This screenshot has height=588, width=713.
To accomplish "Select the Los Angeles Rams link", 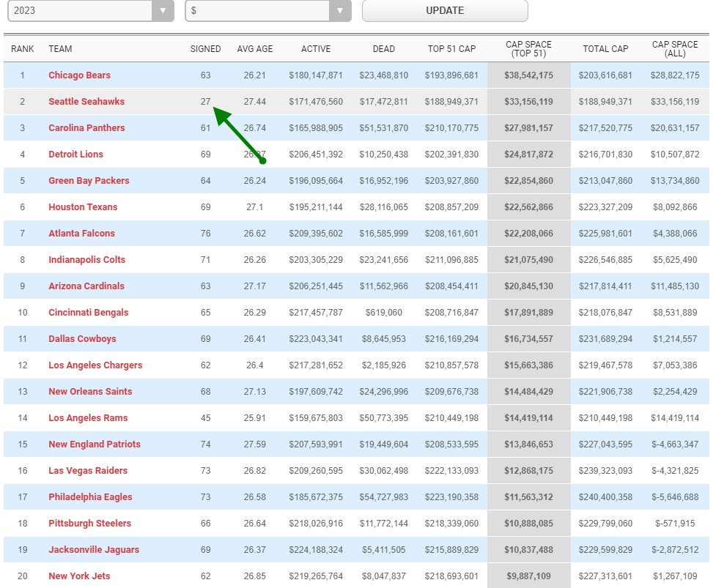I will [88, 418].
